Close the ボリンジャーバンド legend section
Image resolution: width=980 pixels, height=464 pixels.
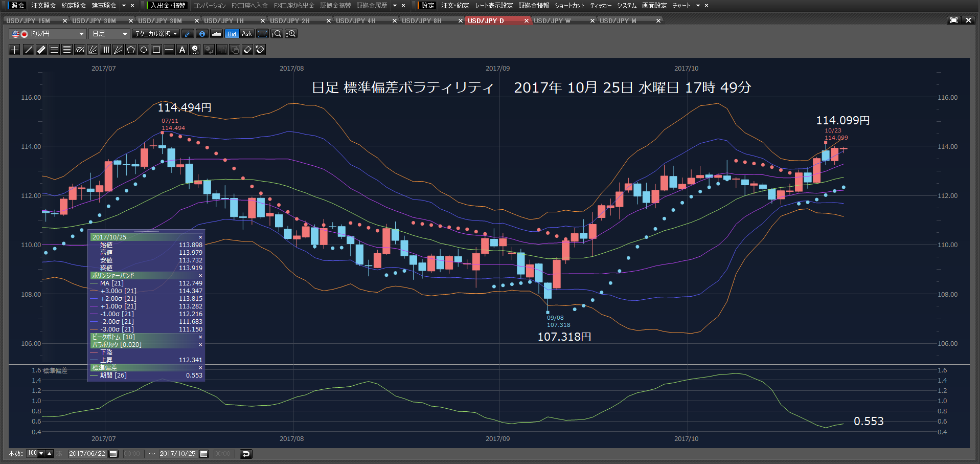click(200, 276)
